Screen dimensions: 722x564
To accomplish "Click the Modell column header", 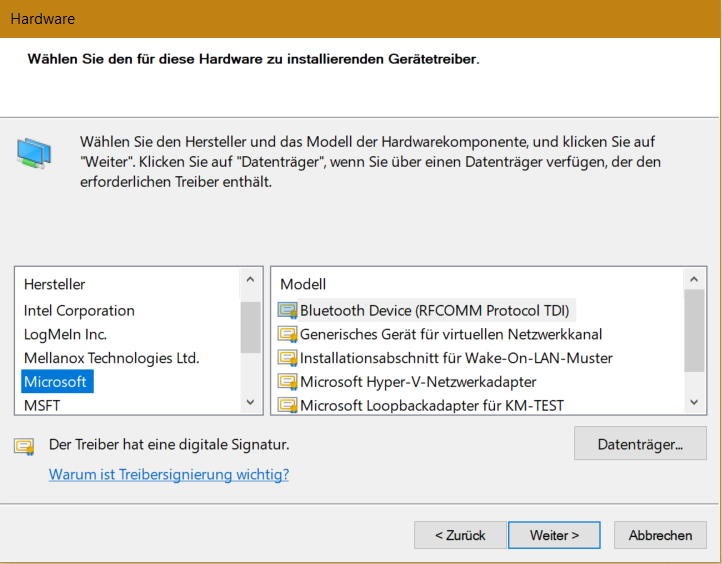I will coord(303,285).
